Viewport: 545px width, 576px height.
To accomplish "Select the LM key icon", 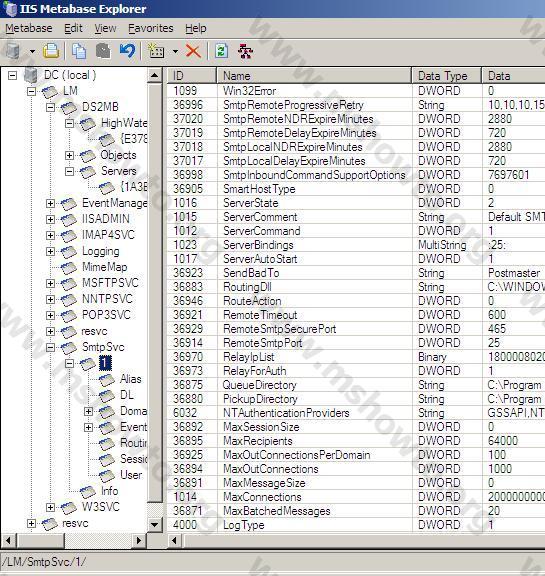I will 50,91.
